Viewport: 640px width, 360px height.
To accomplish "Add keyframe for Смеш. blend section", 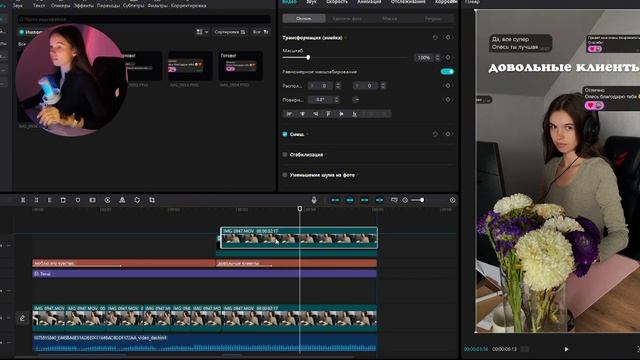I will [448, 134].
